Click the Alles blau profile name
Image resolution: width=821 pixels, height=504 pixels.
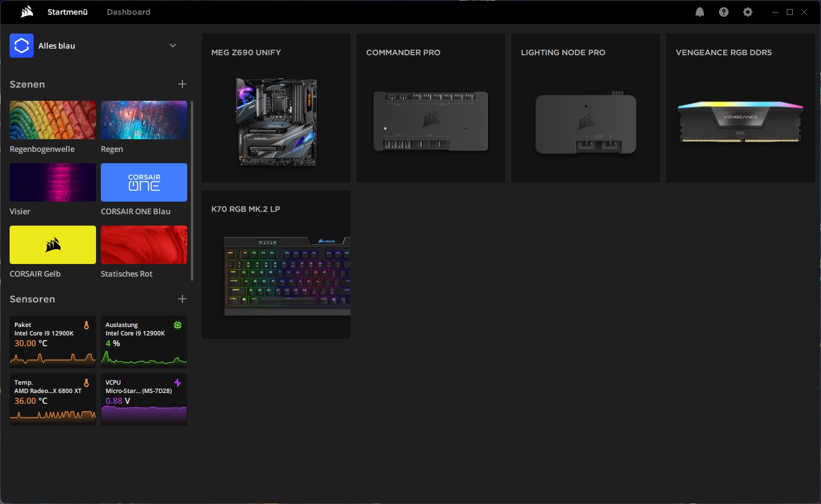point(56,46)
